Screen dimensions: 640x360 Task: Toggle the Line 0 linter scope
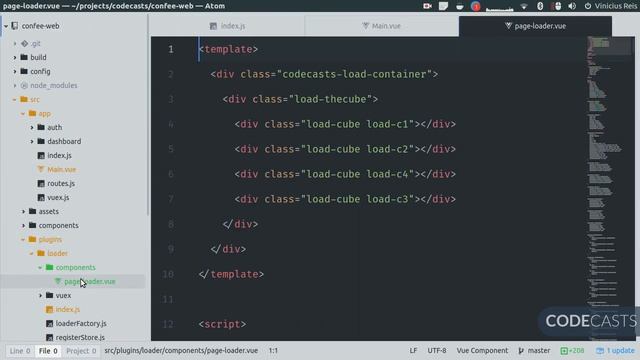(x=20, y=351)
